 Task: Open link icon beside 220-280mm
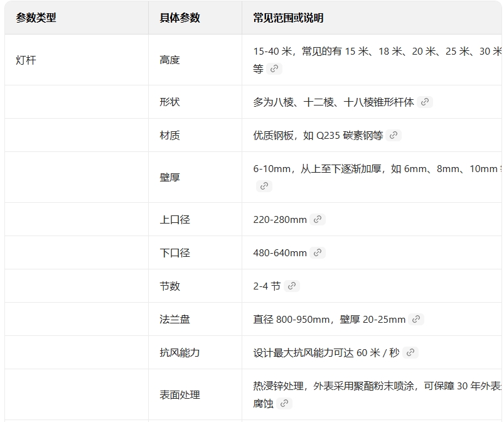tap(318, 219)
